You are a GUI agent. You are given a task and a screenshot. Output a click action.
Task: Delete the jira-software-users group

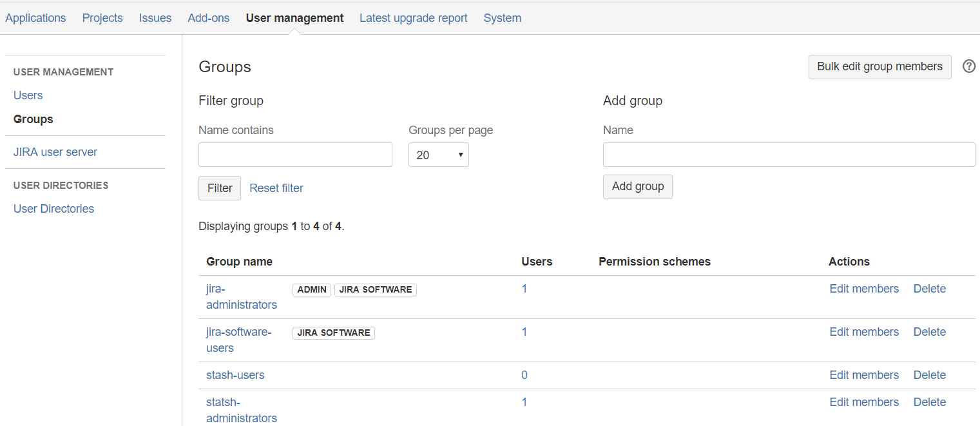(x=929, y=332)
